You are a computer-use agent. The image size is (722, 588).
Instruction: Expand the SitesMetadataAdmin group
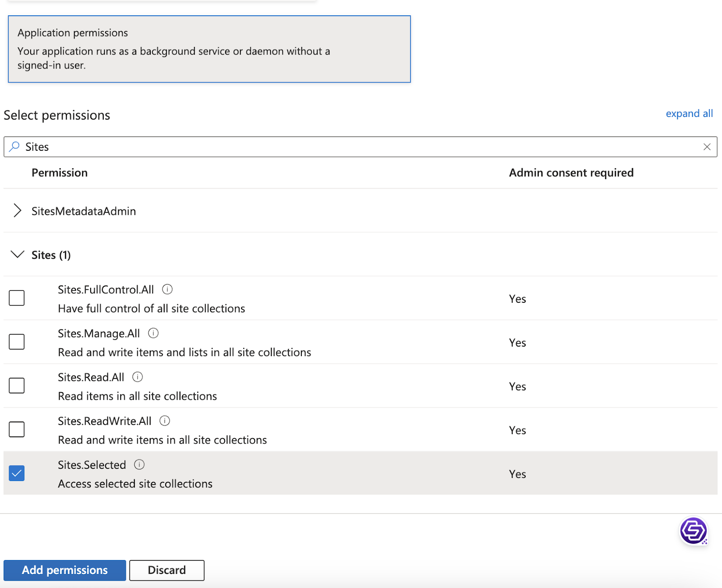click(17, 211)
